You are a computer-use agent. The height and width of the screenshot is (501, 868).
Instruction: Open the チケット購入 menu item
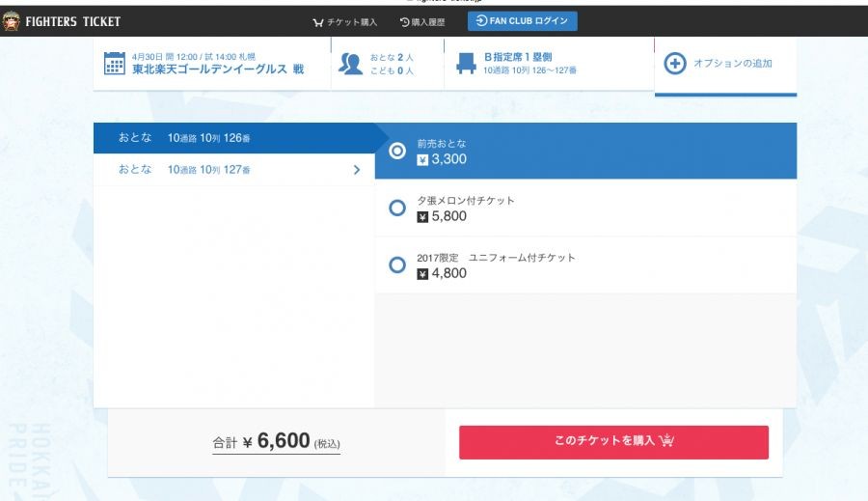(345, 21)
